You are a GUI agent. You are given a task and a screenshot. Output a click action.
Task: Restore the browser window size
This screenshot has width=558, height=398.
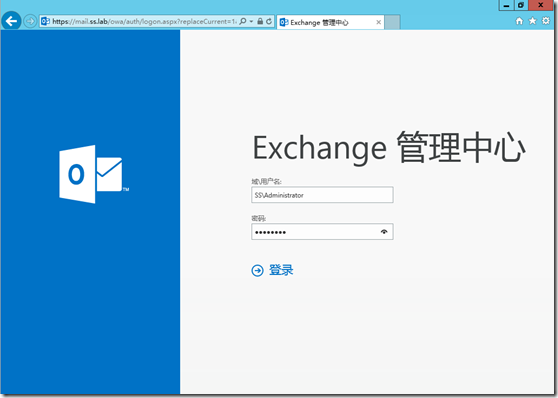pos(521,5)
